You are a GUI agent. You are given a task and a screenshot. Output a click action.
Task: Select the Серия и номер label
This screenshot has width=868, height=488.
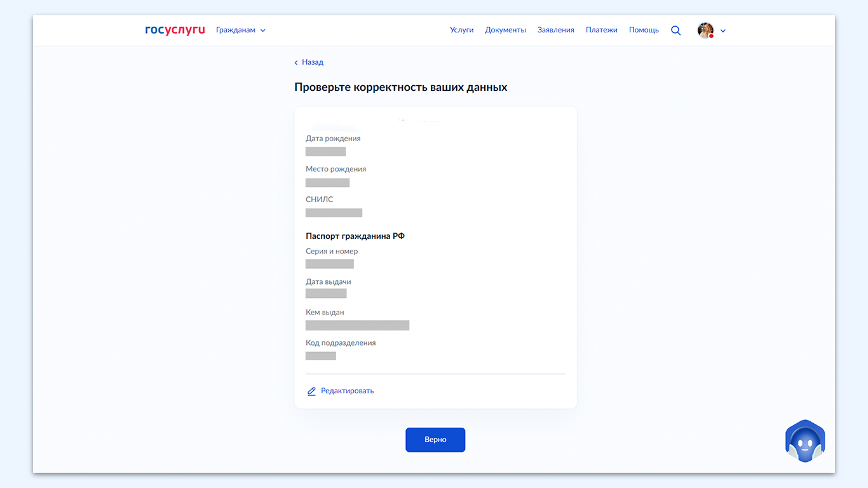point(332,251)
